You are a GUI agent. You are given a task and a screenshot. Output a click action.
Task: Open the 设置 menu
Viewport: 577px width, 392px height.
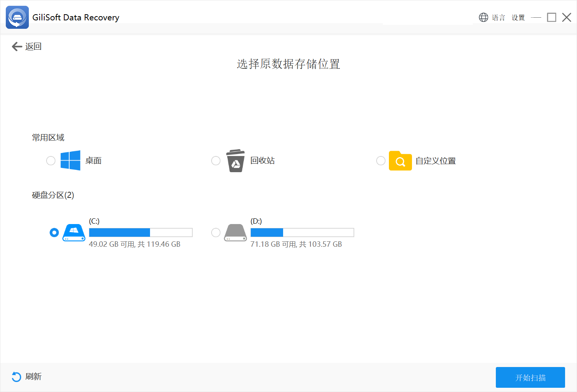coord(518,18)
